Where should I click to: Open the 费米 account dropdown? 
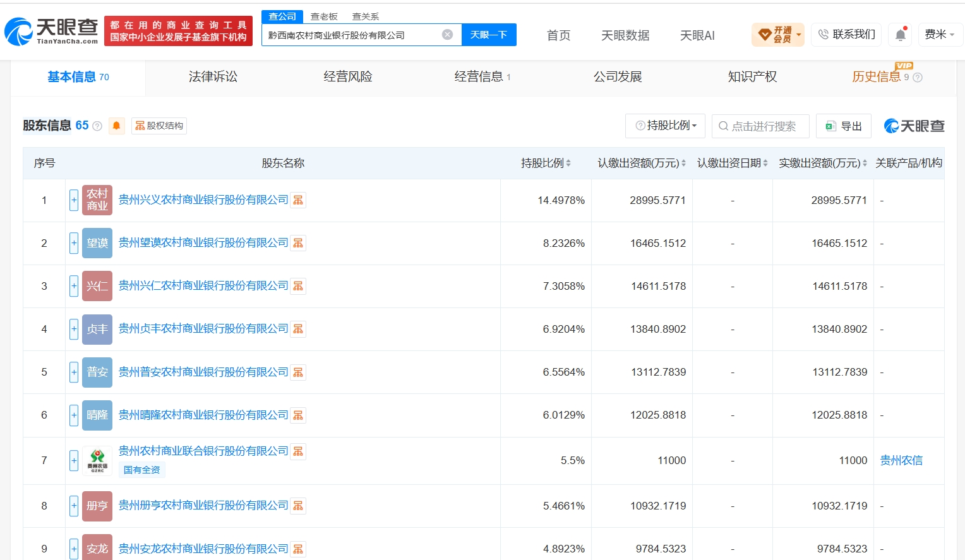(x=940, y=35)
